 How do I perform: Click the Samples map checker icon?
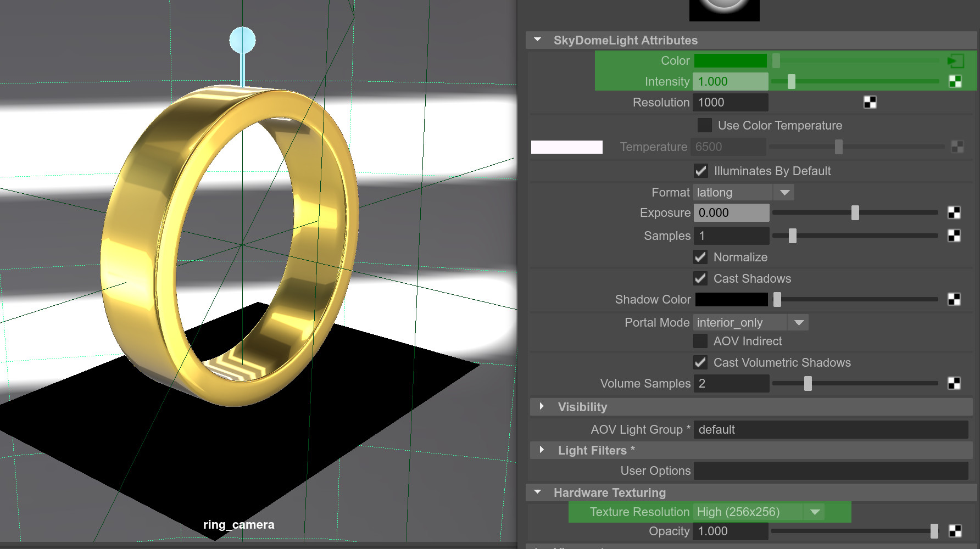[x=954, y=236]
